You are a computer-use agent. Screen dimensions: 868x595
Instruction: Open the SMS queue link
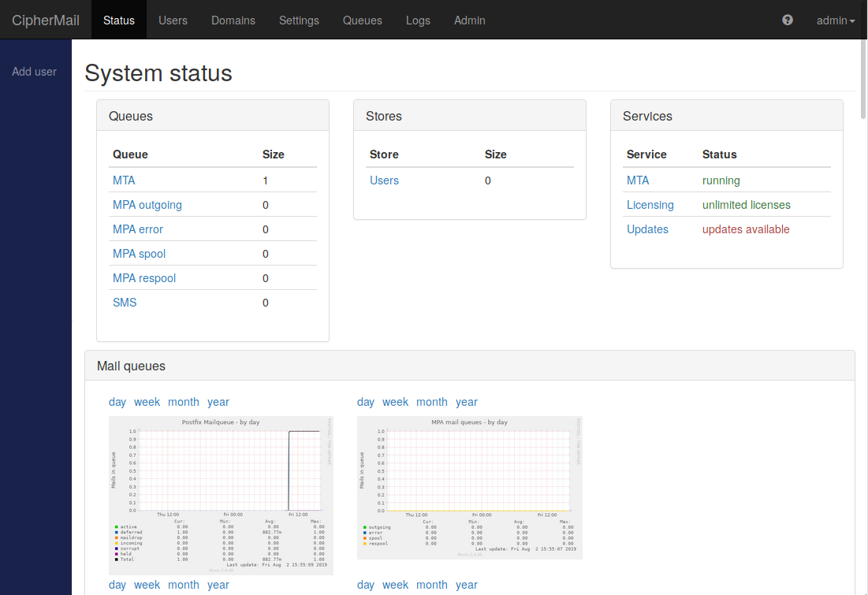(x=125, y=302)
